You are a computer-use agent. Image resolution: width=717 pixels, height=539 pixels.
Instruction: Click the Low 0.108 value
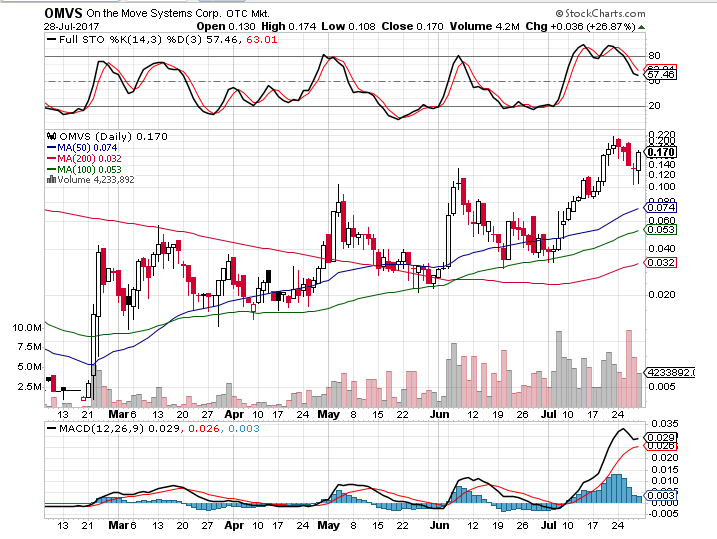[348, 27]
